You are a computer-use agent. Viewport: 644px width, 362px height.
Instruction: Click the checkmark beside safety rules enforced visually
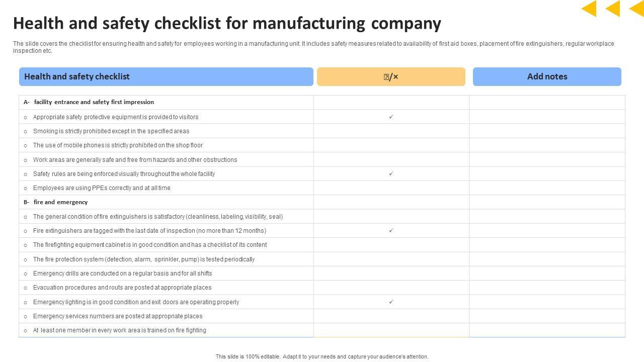click(x=391, y=173)
